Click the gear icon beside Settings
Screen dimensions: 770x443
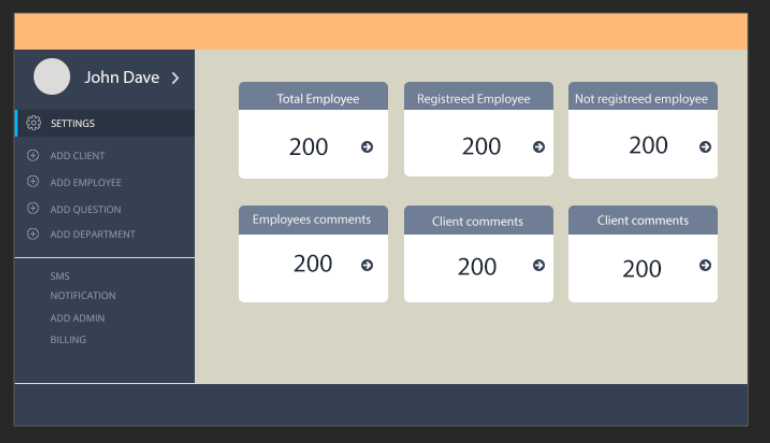tap(33, 123)
